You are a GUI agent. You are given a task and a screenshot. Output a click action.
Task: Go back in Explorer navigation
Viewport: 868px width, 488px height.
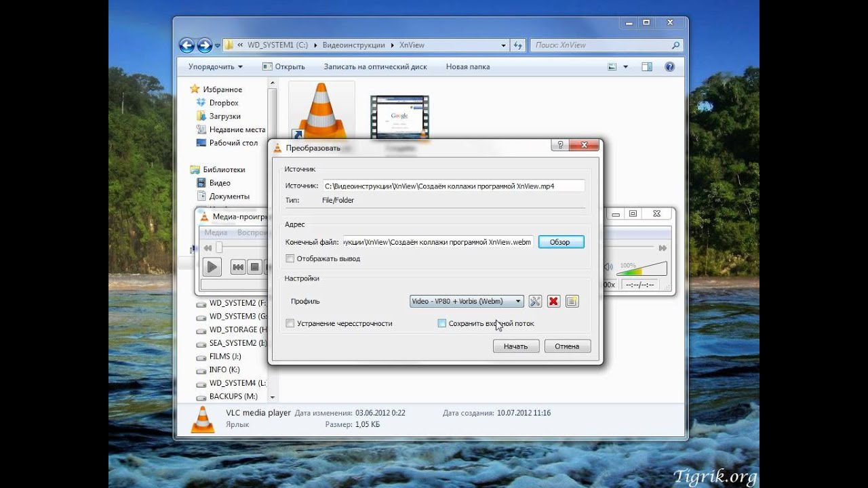[x=186, y=45]
